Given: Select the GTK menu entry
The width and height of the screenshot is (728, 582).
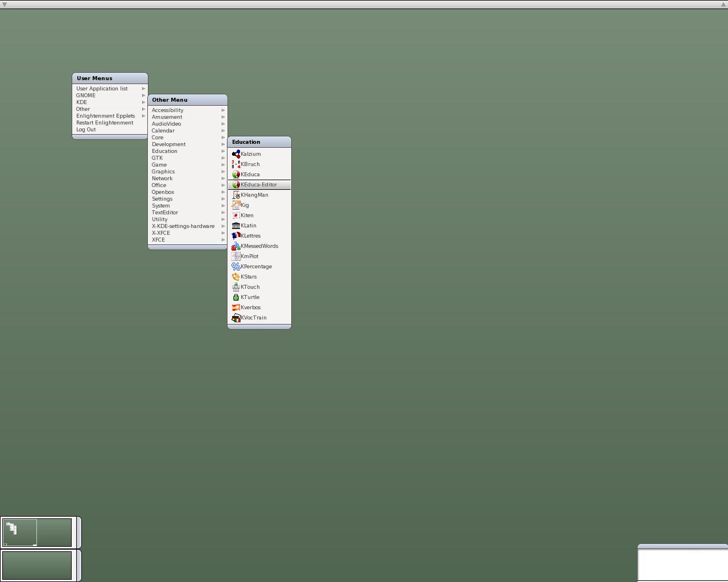Looking at the screenshot, I should pyautogui.click(x=187, y=158).
